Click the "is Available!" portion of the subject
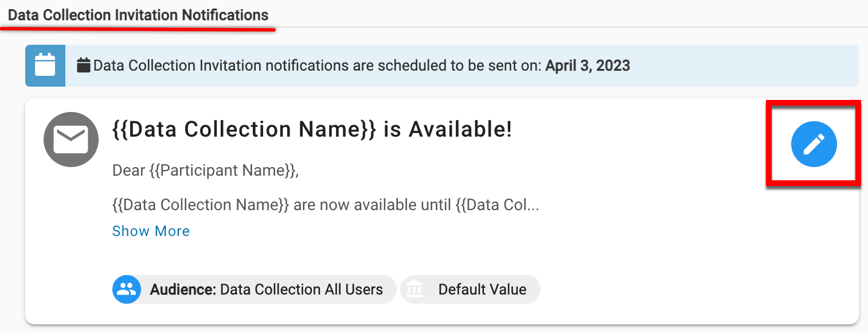This screenshot has height=333, width=868. [448, 130]
